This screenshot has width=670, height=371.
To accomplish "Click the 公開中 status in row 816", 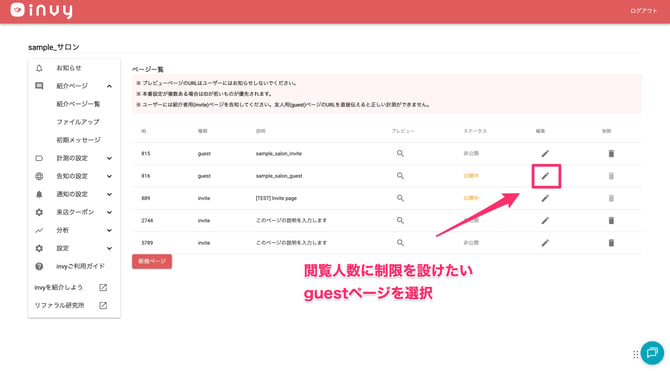I will point(471,176).
